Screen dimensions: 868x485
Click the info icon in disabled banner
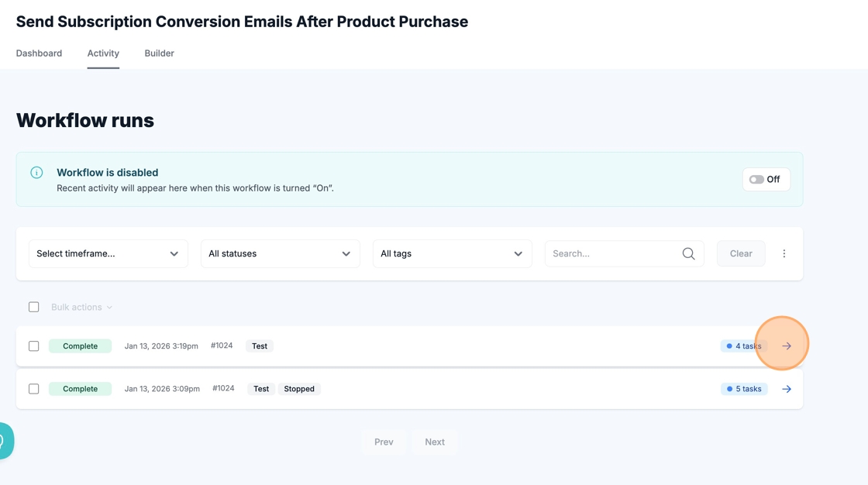click(36, 173)
